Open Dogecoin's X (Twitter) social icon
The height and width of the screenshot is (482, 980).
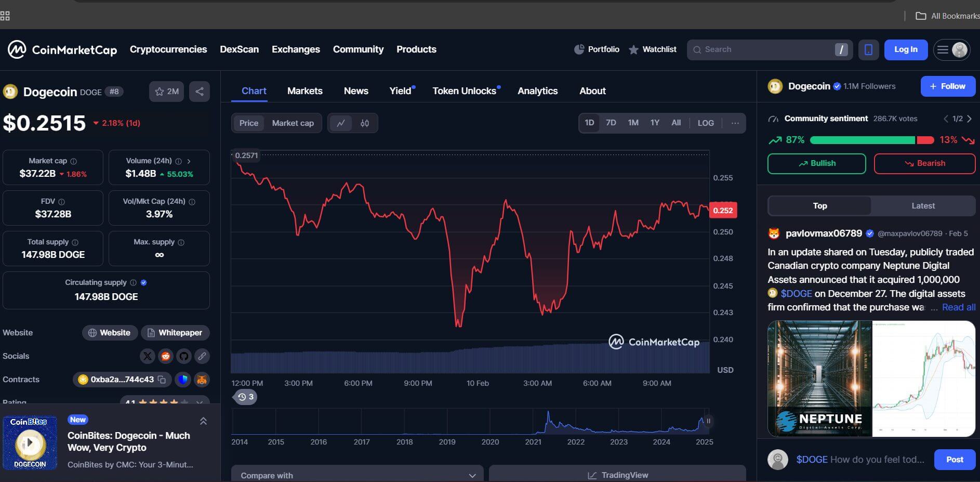[x=148, y=356]
